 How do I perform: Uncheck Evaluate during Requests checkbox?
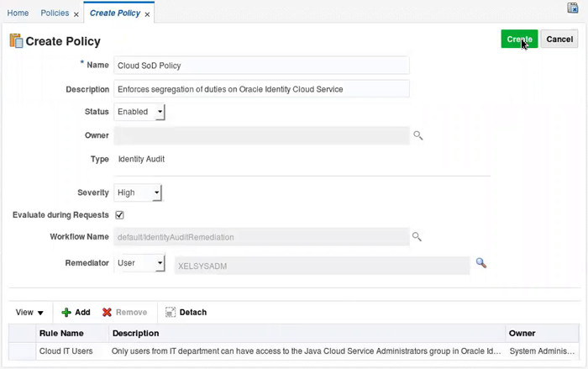tap(119, 215)
